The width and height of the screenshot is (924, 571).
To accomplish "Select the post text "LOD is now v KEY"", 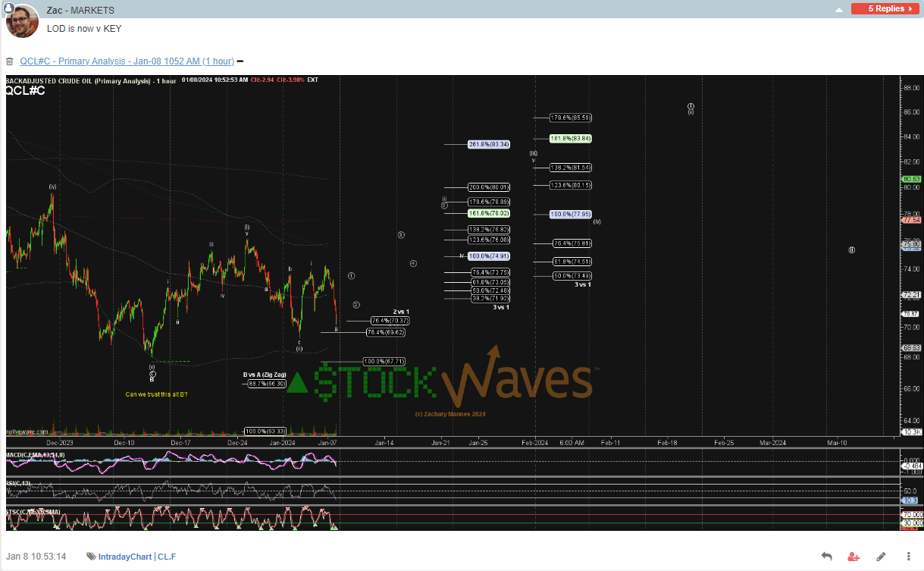I will [84, 29].
